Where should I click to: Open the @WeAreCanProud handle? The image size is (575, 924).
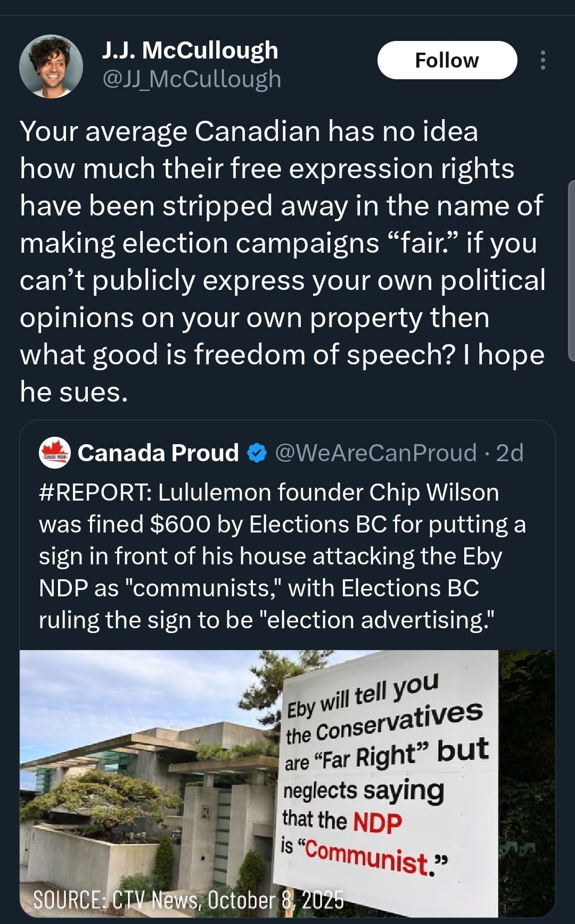(x=375, y=453)
